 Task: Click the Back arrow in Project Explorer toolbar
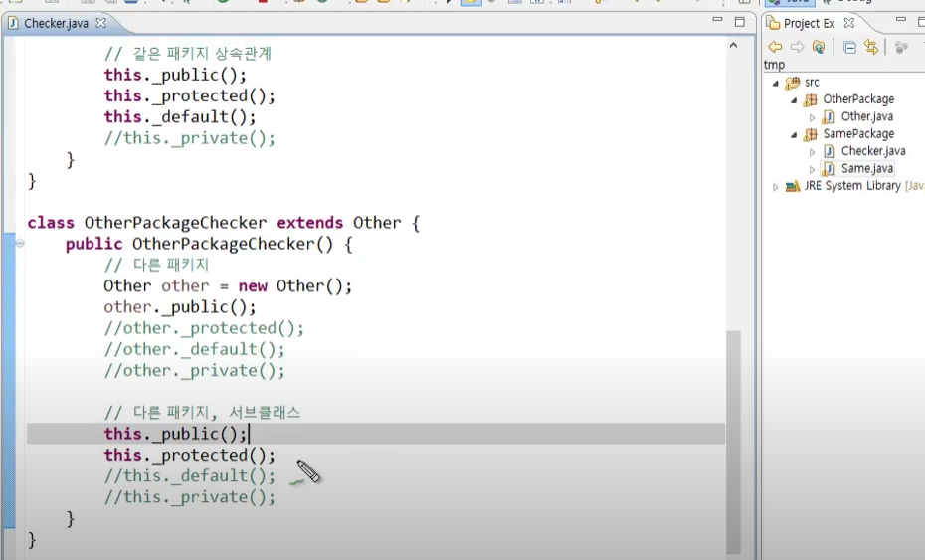[775, 47]
